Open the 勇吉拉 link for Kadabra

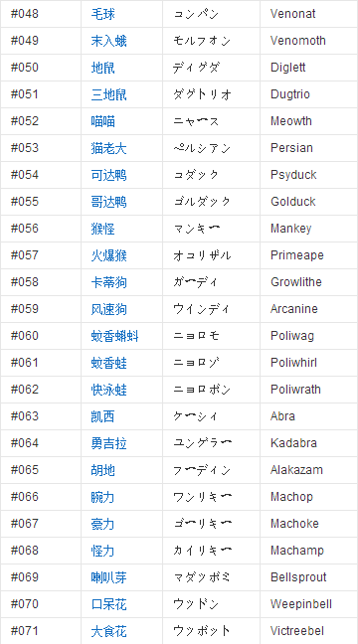coord(109,443)
